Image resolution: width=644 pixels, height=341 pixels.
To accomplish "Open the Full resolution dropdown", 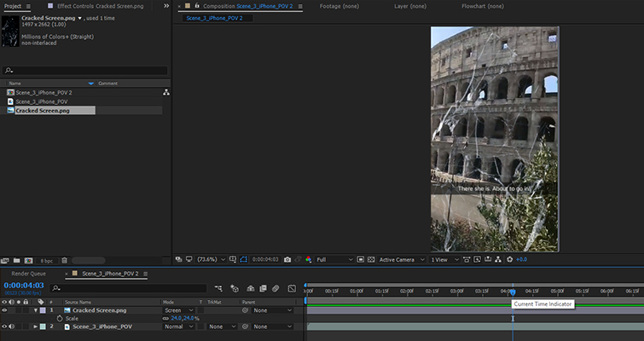I will (x=333, y=259).
